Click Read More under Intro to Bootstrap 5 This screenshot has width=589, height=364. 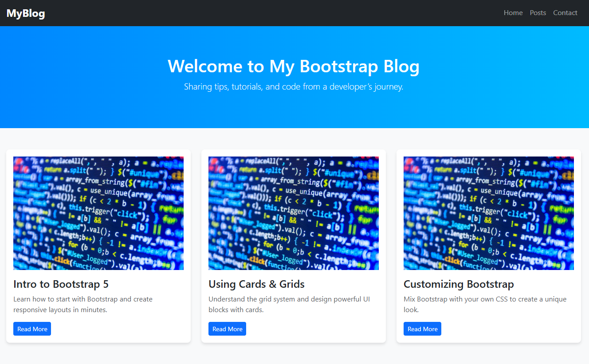(32, 329)
